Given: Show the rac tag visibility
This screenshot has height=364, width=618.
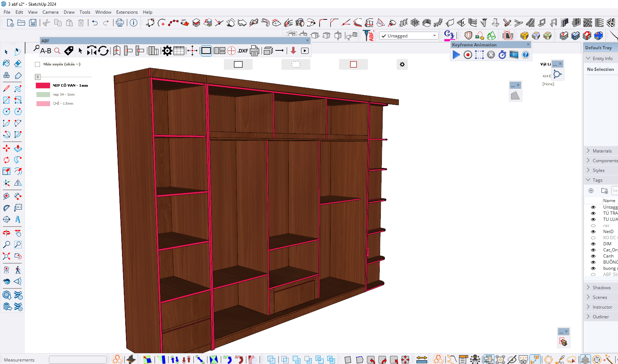Looking at the screenshot, I should tap(593, 226).
